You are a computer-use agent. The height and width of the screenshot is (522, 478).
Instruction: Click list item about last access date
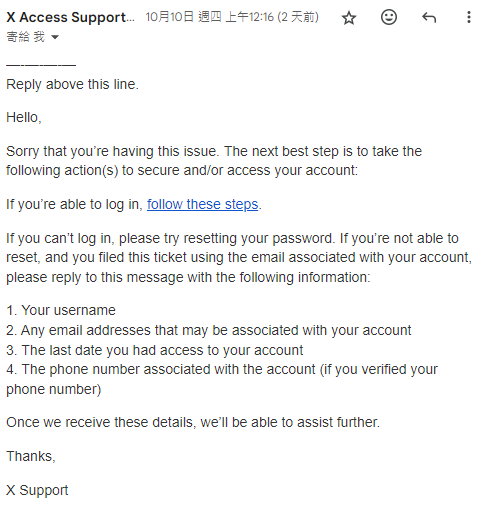tap(155, 350)
